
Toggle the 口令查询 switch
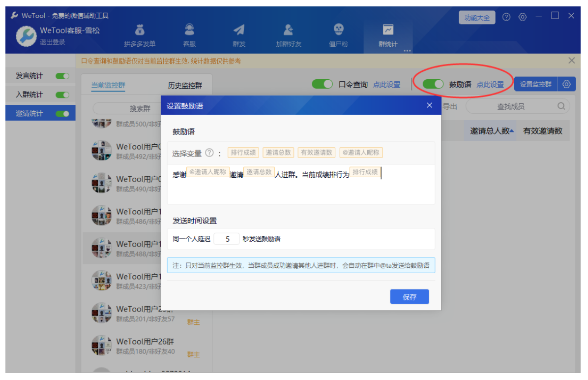point(322,84)
